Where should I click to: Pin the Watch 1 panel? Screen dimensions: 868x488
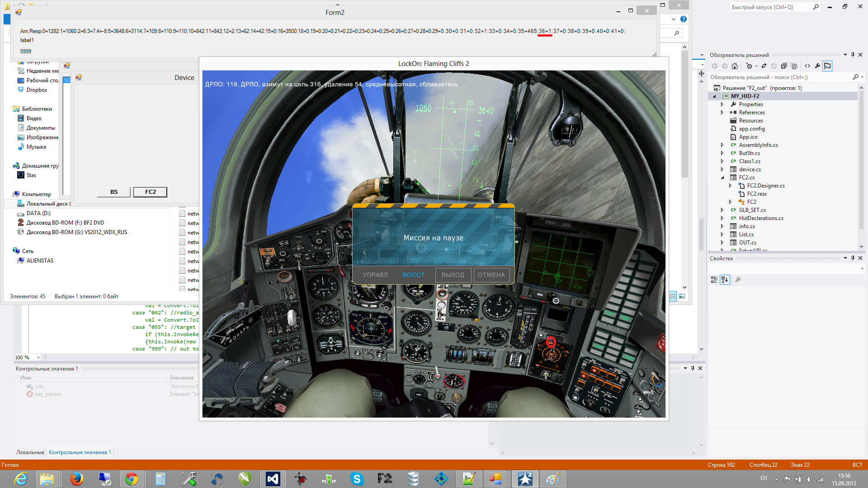pos(693,368)
